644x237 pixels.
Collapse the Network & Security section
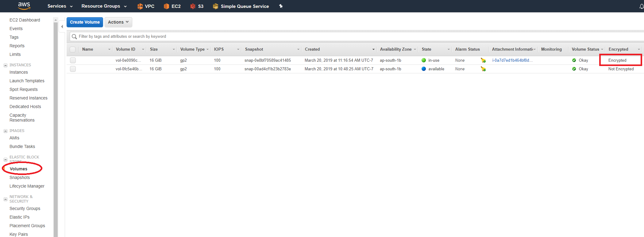(x=5, y=199)
